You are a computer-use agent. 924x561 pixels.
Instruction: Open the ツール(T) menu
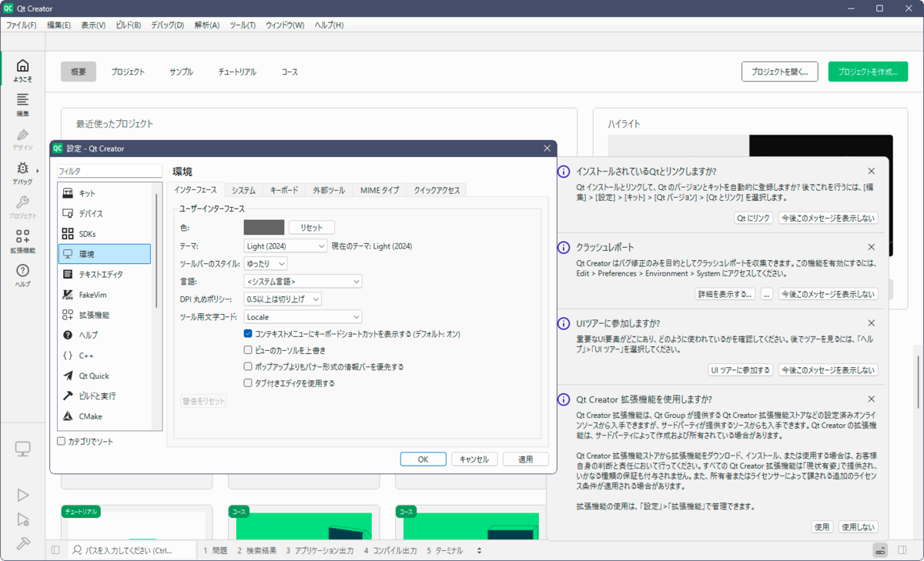pyautogui.click(x=243, y=25)
